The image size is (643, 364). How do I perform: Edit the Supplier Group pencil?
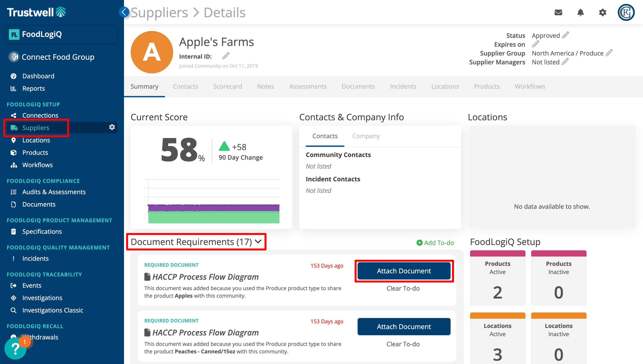[609, 53]
